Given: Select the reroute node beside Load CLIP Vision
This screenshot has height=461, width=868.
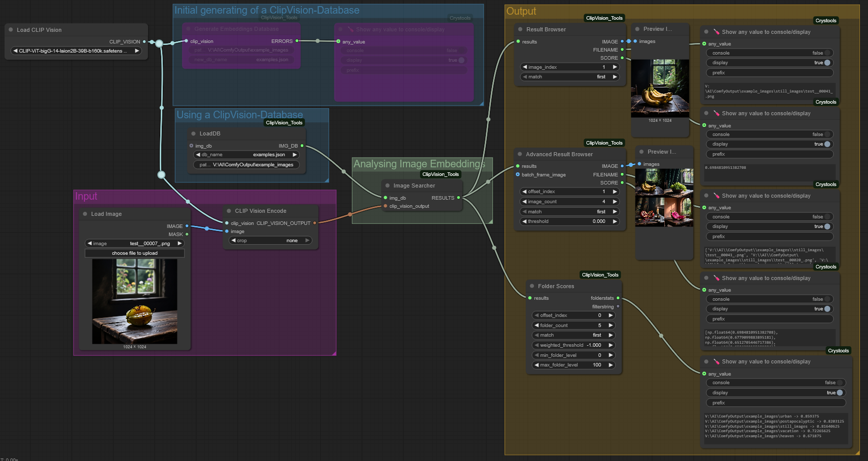Looking at the screenshot, I should click(159, 43).
